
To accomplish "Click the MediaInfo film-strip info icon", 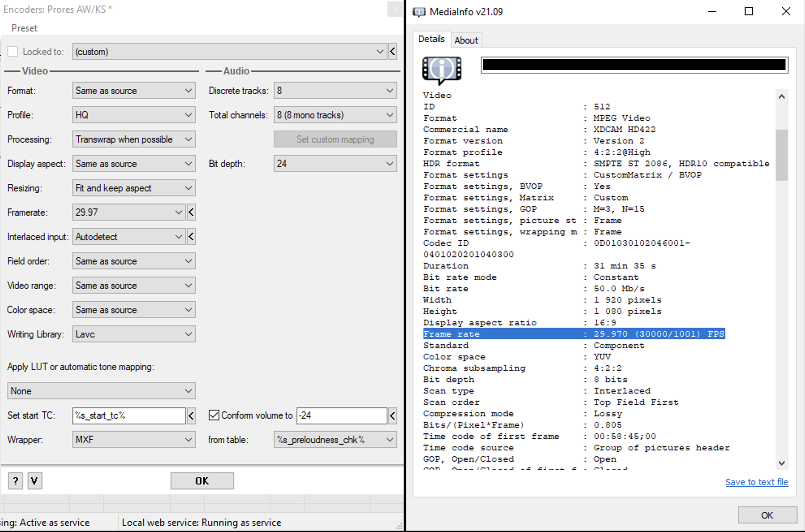I will tap(441, 70).
